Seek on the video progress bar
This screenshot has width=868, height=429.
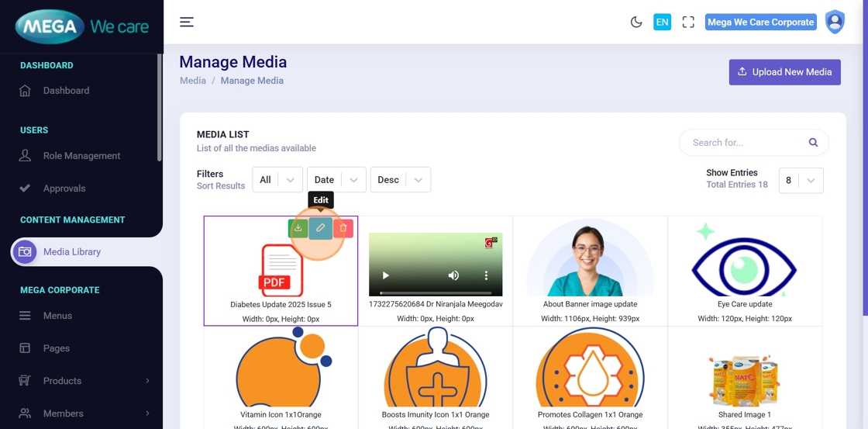pos(436,292)
